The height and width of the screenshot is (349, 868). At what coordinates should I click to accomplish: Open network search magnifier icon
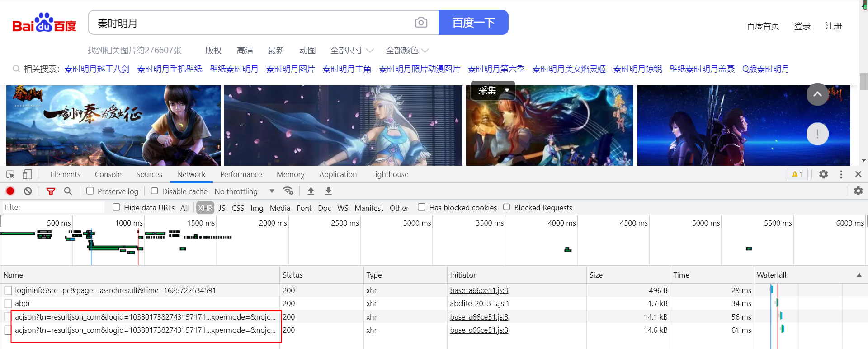[x=68, y=191]
